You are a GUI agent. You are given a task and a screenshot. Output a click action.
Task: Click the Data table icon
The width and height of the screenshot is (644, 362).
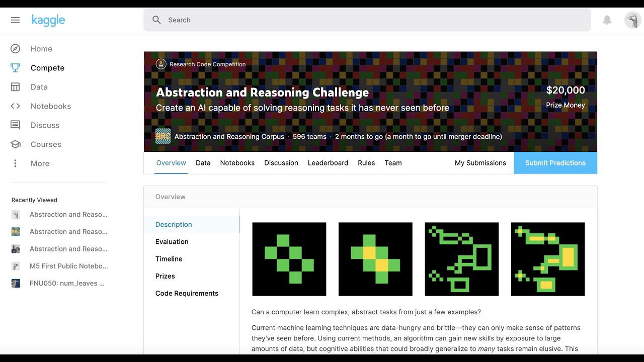[16, 87]
